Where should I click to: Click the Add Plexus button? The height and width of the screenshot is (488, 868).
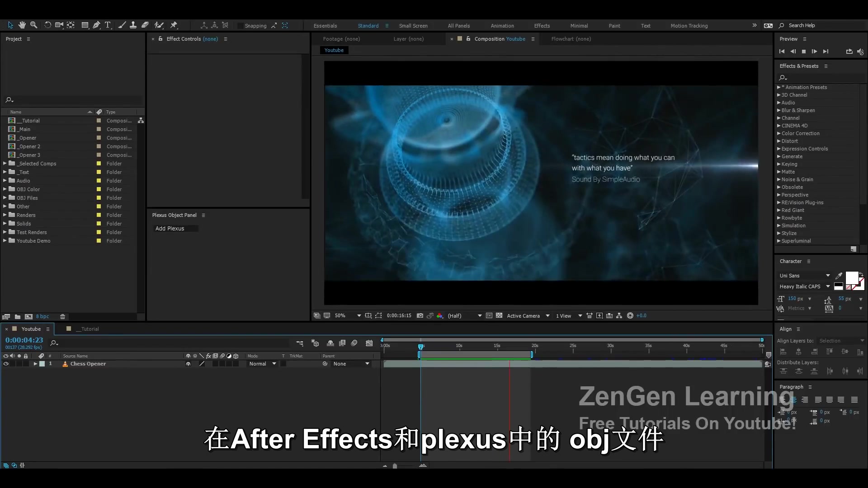[170, 228]
